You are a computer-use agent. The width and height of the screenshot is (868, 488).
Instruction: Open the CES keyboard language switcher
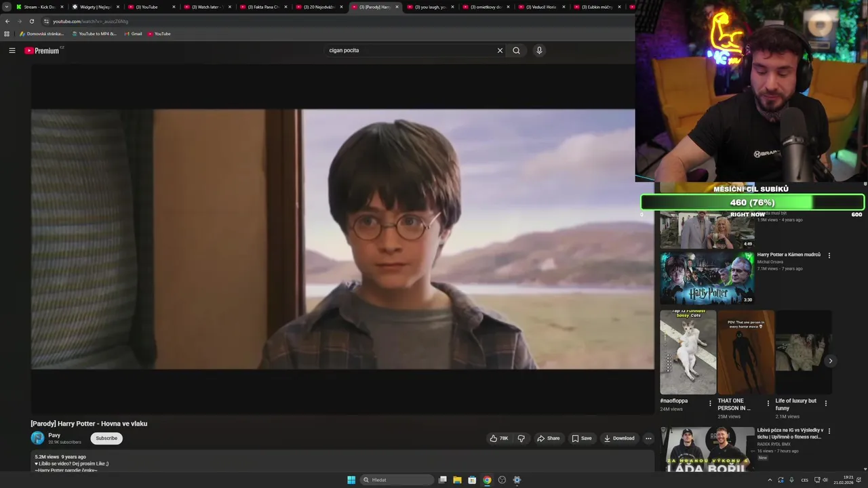click(805, 480)
